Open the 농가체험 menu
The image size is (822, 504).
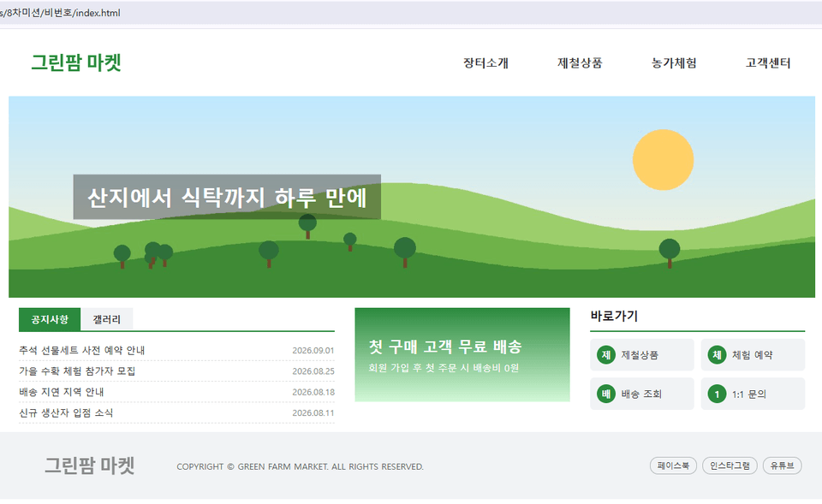click(674, 62)
